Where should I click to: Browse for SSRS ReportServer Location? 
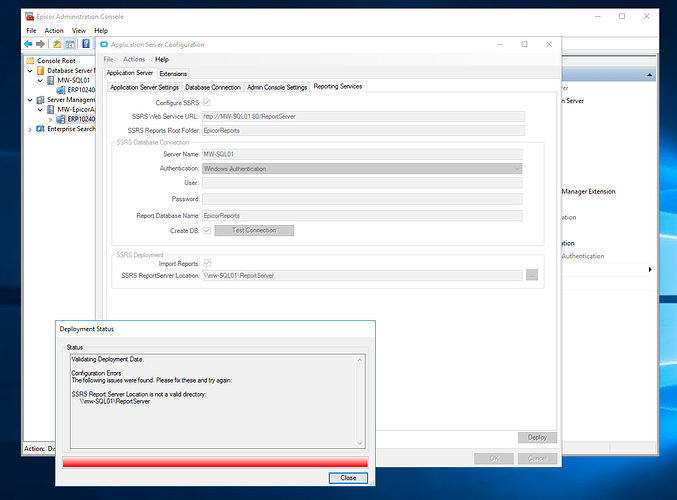(532, 275)
